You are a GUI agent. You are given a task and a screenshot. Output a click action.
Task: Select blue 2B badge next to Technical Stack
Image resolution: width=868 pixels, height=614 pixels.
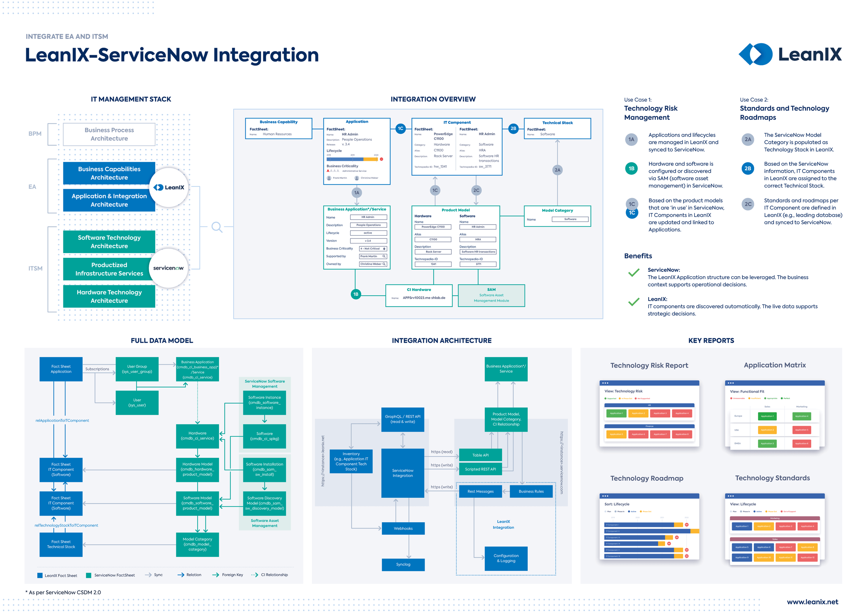pos(513,128)
